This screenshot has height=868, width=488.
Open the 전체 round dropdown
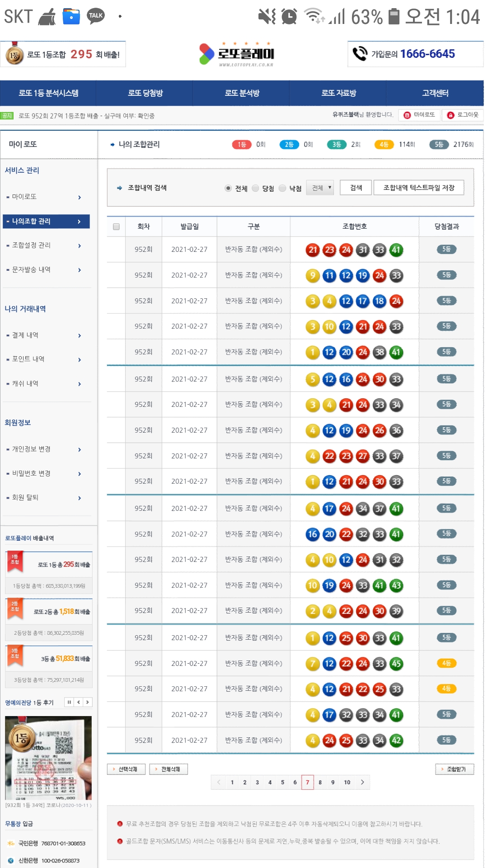pos(320,188)
